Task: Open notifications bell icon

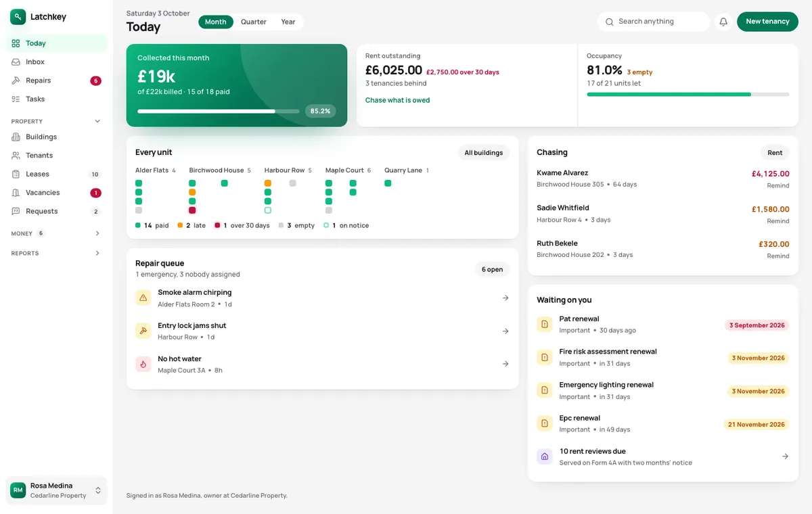Action: click(x=723, y=22)
